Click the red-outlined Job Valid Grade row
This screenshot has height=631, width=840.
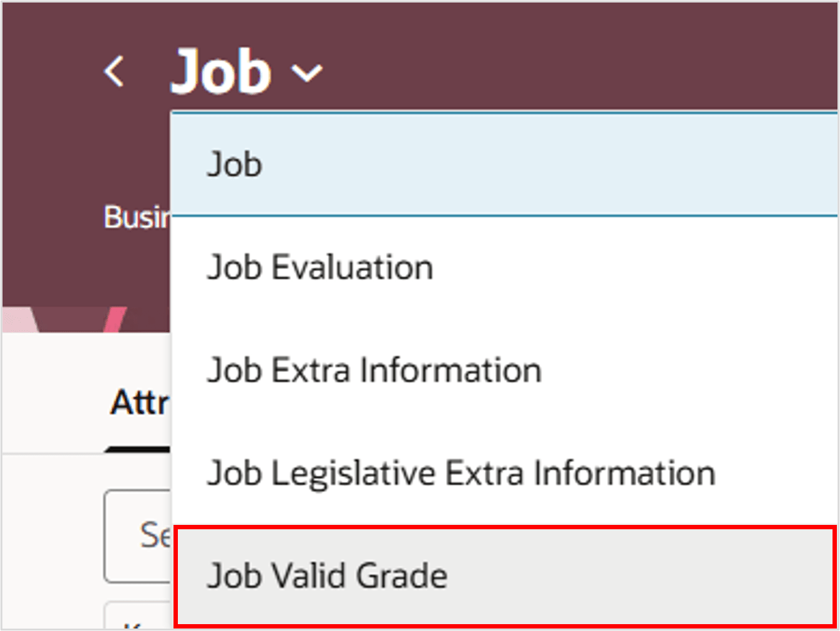click(328, 575)
